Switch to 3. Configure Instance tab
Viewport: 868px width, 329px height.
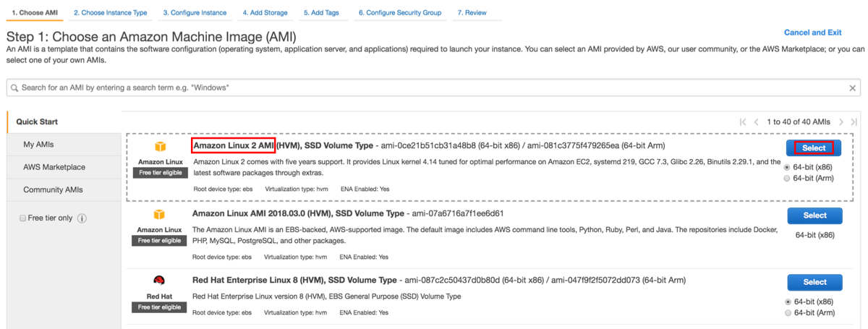pos(195,13)
